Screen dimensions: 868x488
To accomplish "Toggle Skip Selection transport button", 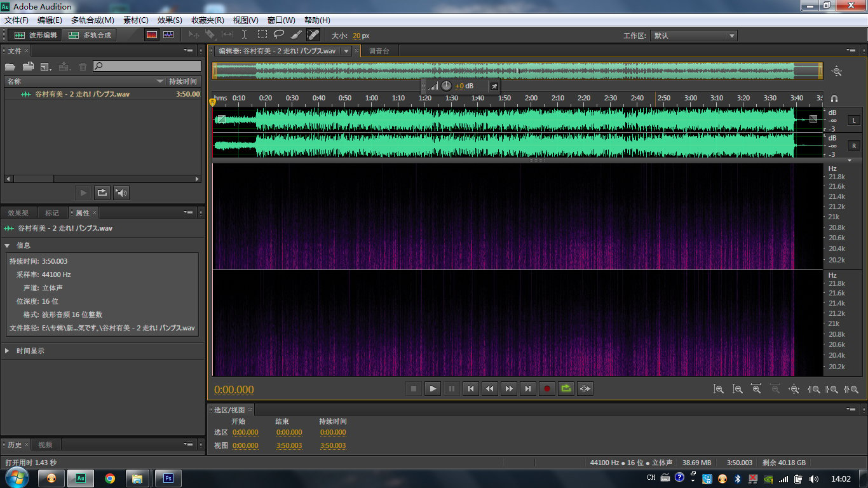I will pyautogui.click(x=585, y=388).
